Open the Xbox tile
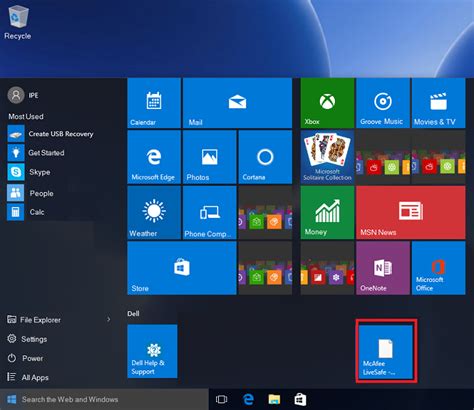The height and width of the screenshot is (410, 474). (x=327, y=103)
